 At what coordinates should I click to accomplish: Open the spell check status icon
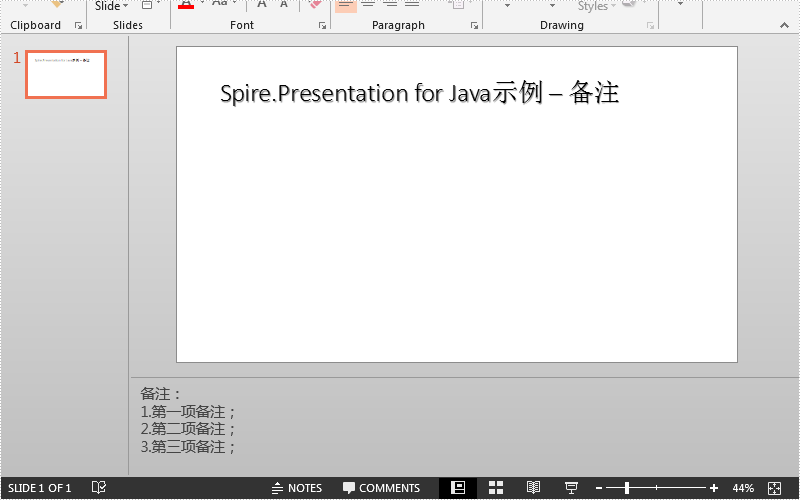point(98,488)
